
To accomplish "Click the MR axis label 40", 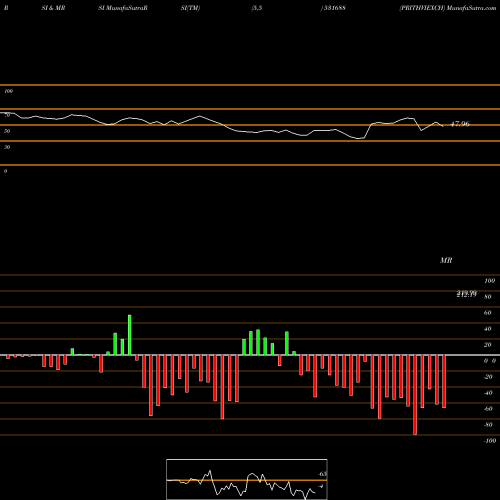I will [x=487, y=329].
